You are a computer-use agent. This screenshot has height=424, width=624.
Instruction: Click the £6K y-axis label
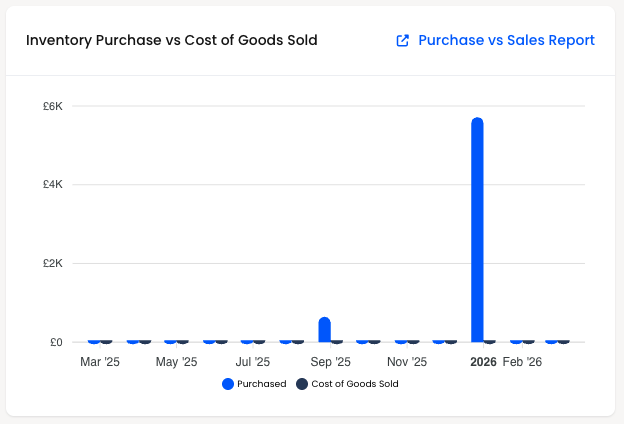(53, 106)
